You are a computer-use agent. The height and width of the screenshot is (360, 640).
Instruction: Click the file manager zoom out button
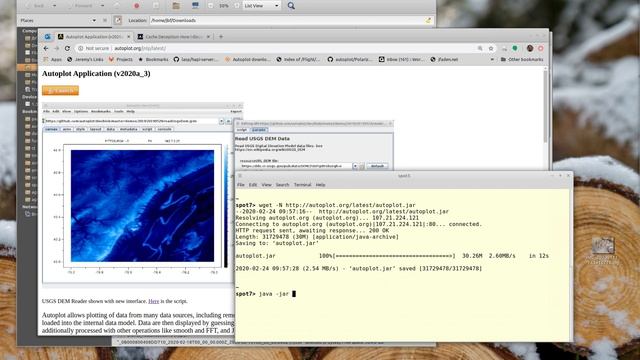tap(211, 6)
